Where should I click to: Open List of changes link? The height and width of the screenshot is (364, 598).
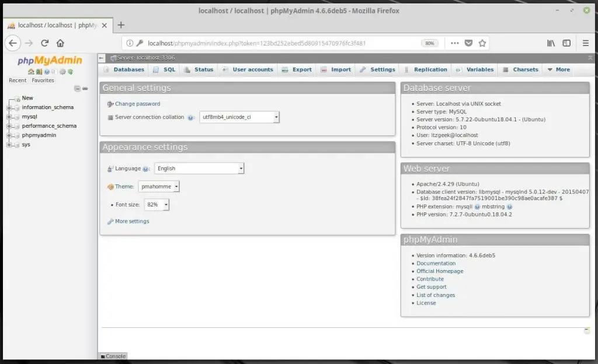point(436,295)
